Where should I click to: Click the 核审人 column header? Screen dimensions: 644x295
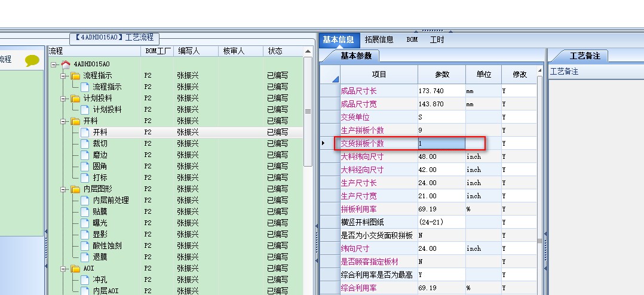241,51
